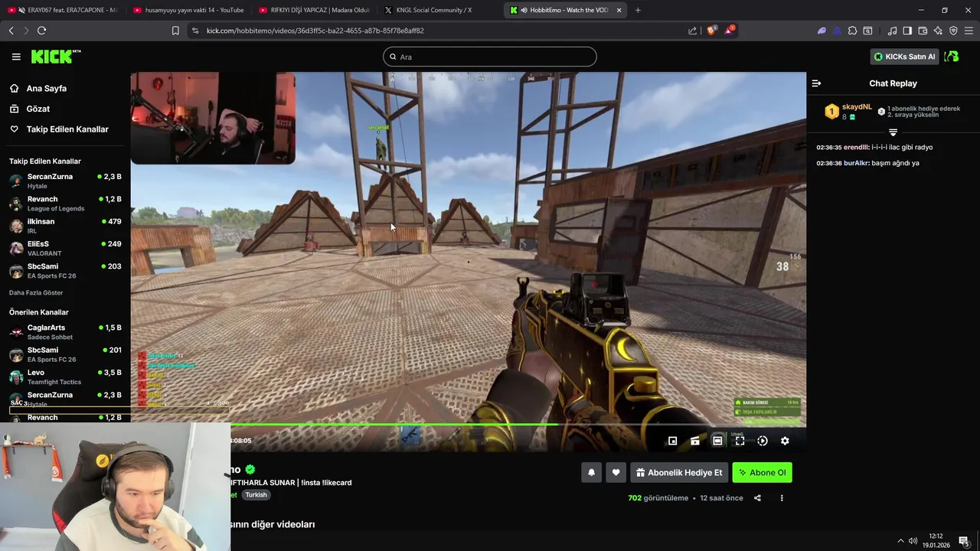Click erendlll username in chat

(856, 147)
